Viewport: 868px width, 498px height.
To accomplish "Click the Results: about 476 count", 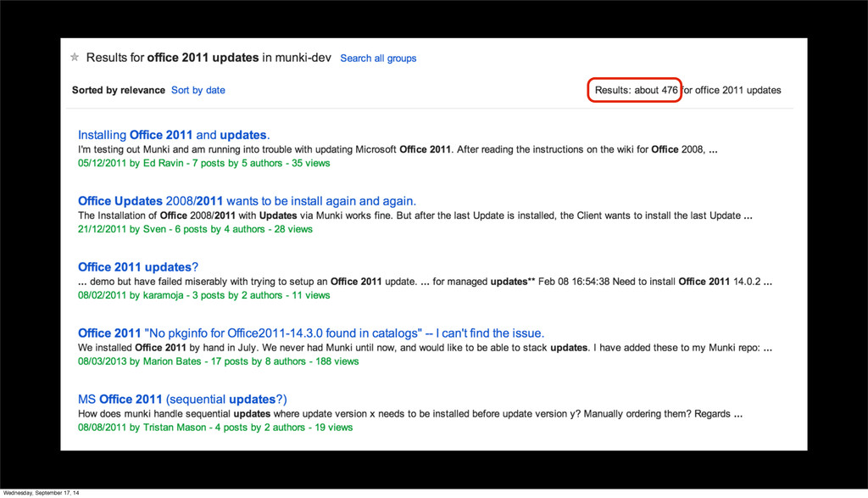I will pyautogui.click(x=635, y=90).
